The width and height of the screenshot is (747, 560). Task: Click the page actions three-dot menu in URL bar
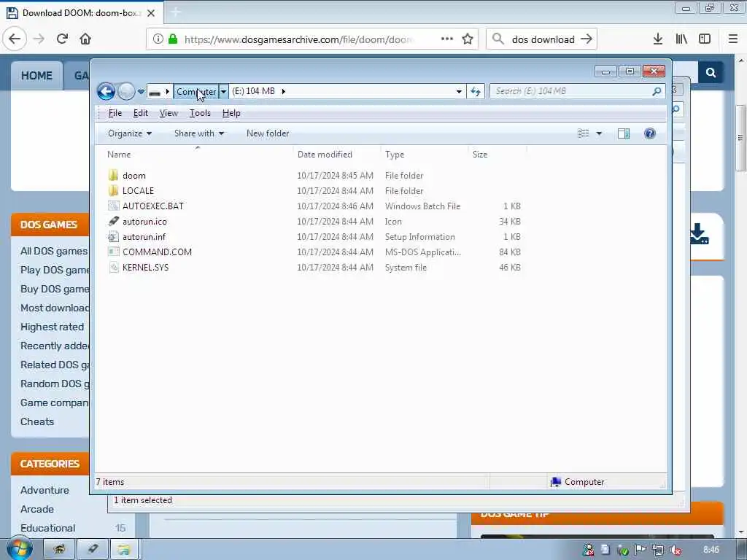click(x=447, y=39)
